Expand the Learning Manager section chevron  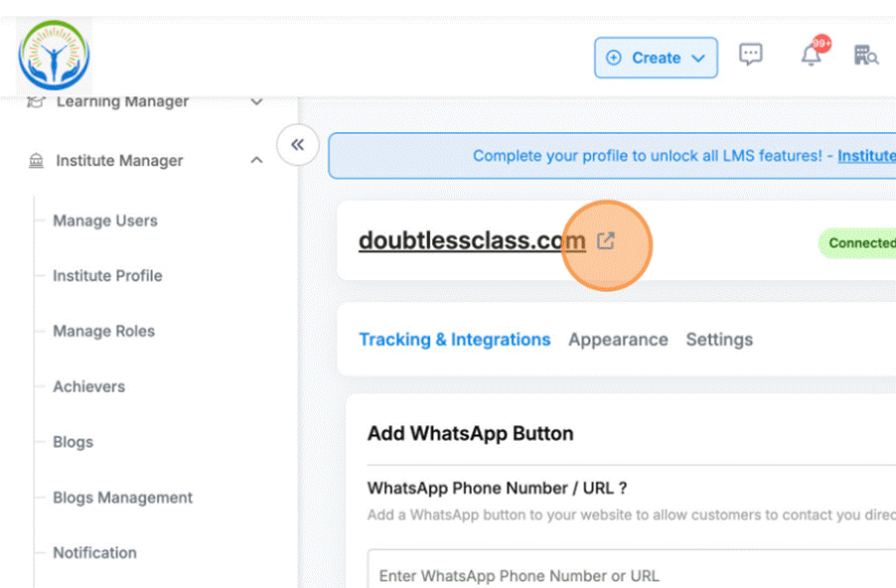[256, 101]
